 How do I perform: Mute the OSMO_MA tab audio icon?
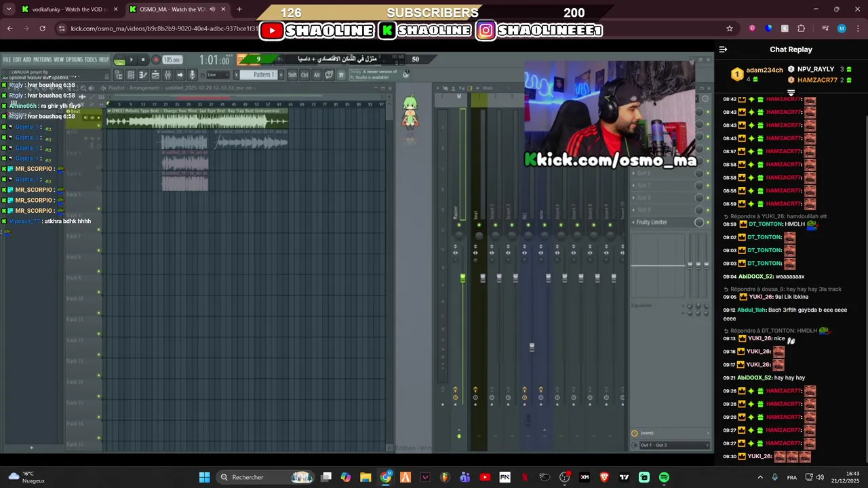click(212, 9)
